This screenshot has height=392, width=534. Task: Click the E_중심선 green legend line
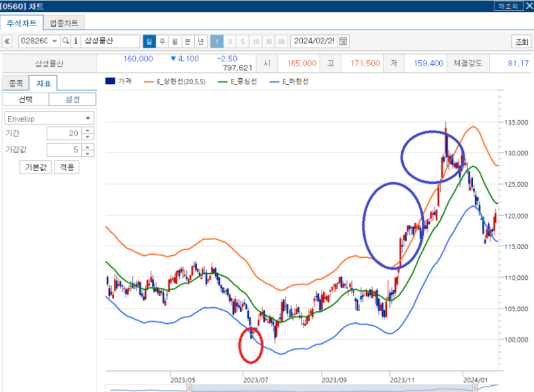222,82
